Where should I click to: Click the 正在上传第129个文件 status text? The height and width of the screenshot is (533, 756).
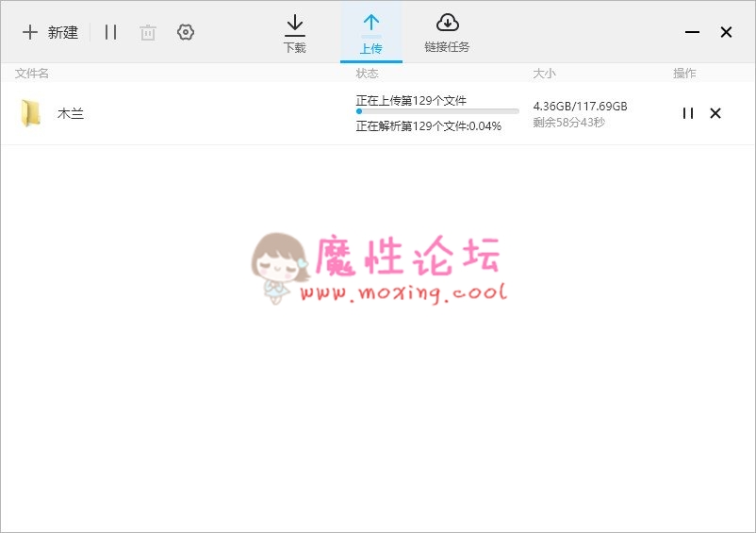pos(411,100)
